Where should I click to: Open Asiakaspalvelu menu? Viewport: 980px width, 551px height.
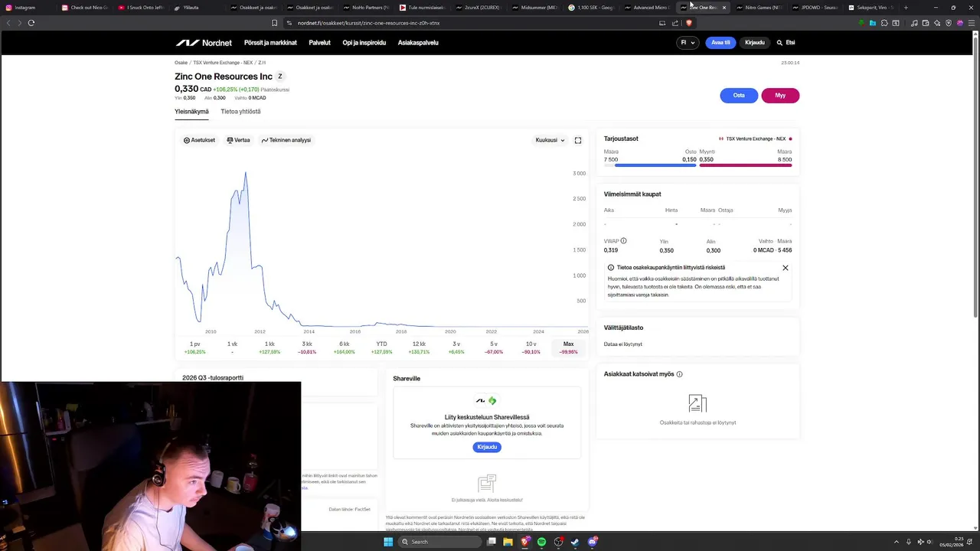tap(418, 43)
